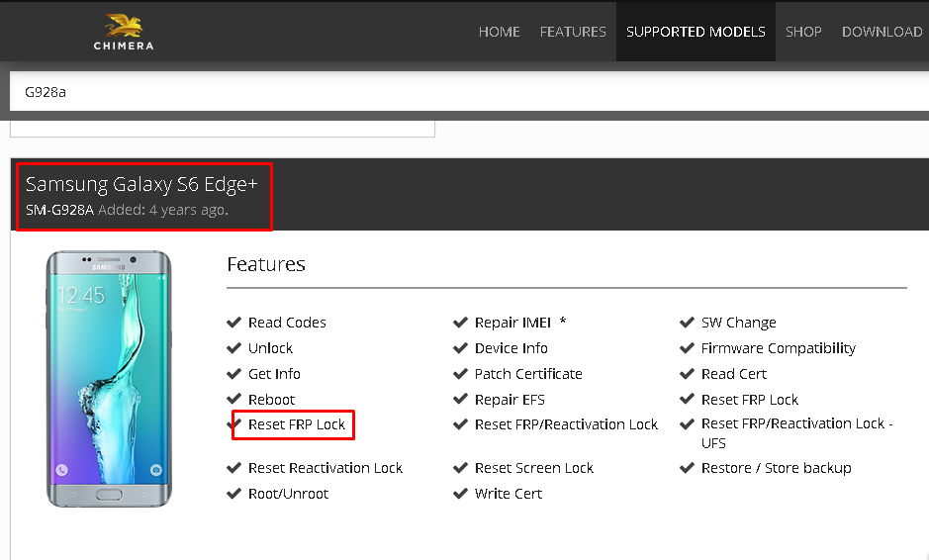Image resolution: width=929 pixels, height=560 pixels.
Task: Click the Write Cert feature text
Action: [x=509, y=494]
